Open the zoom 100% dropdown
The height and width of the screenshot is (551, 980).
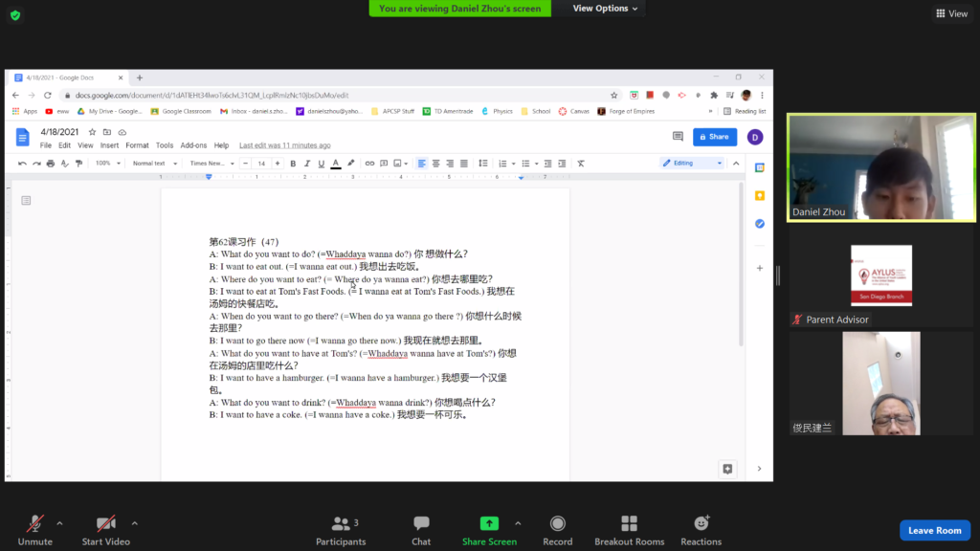107,164
